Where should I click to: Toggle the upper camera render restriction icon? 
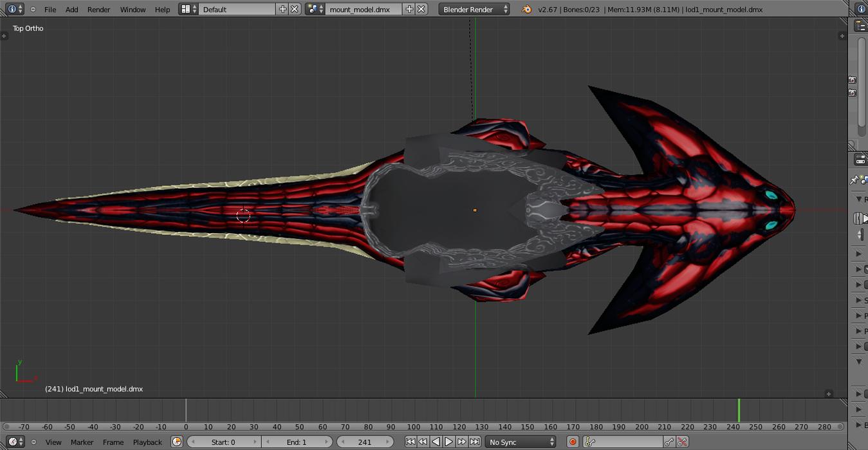pyautogui.click(x=852, y=80)
